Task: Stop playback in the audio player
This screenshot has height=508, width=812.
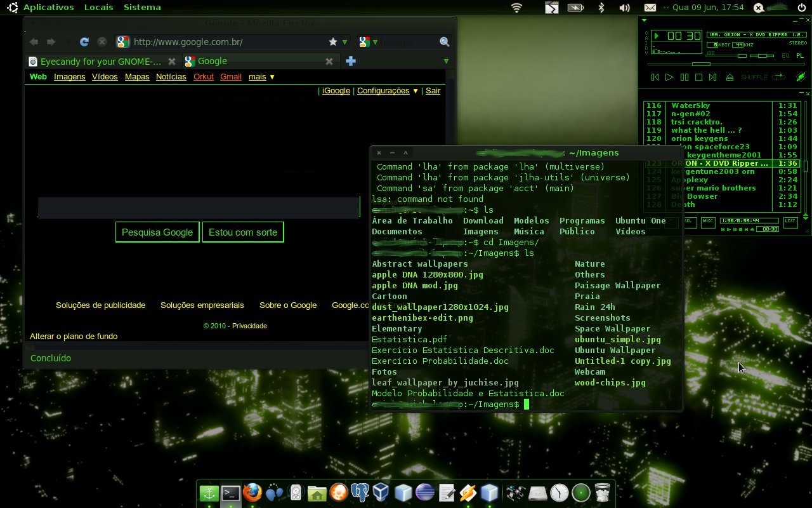Action: [x=698, y=77]
